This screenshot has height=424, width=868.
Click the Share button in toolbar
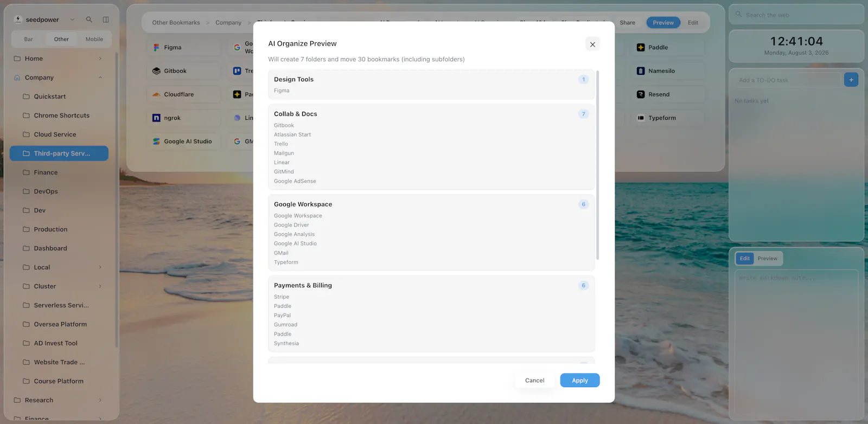pos(627,23)
